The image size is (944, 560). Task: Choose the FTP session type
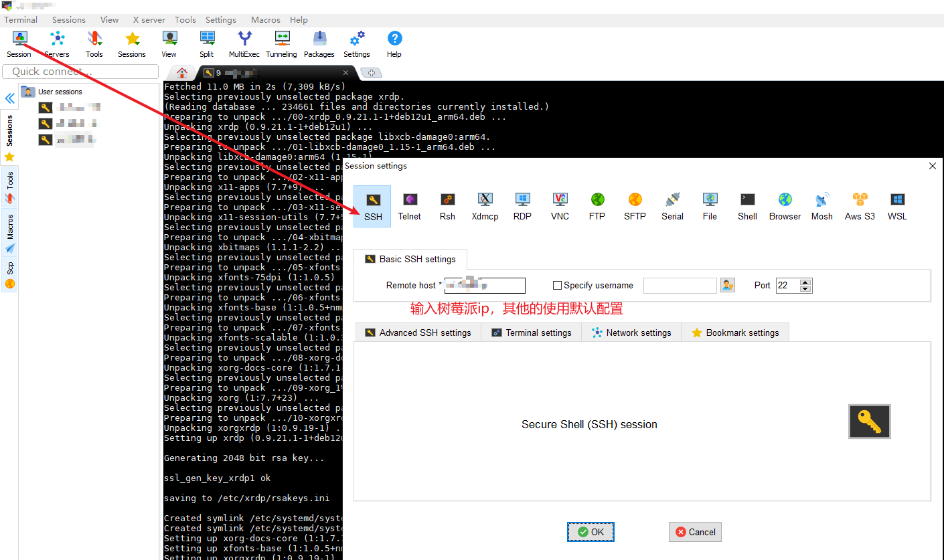tap(597, 207)
